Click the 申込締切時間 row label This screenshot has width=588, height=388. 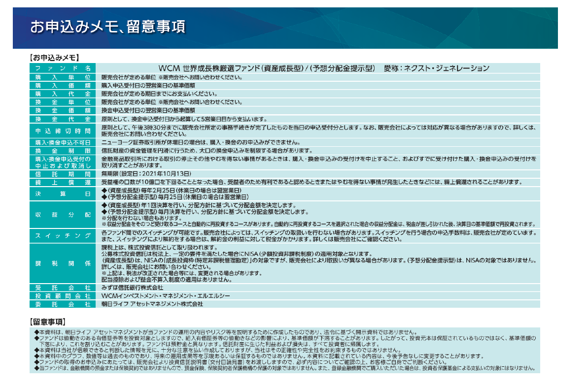point(63,130)
